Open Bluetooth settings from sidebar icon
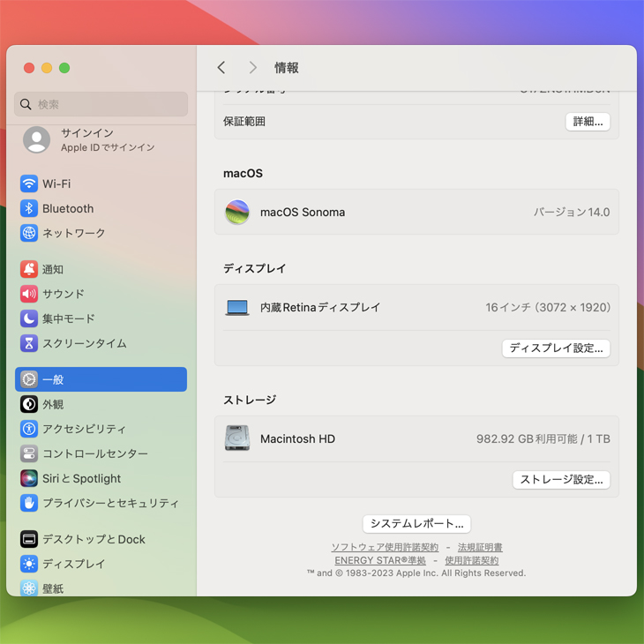This screenshot has height=644, width=644. pos(29,208)
